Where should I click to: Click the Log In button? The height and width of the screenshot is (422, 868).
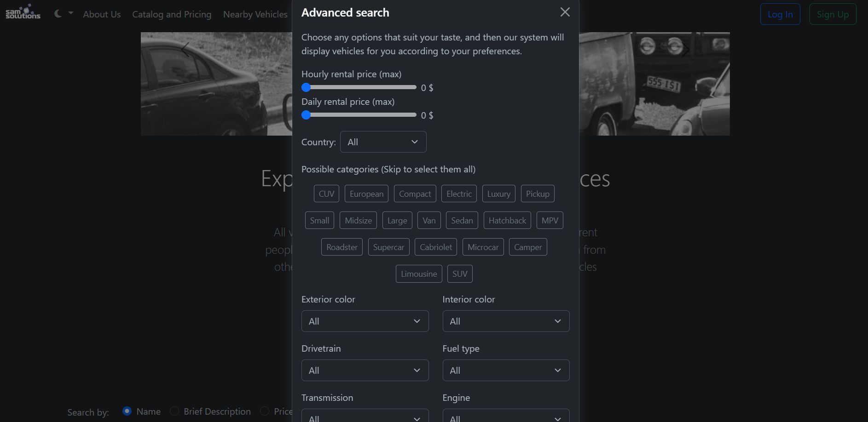click(780, 14)
